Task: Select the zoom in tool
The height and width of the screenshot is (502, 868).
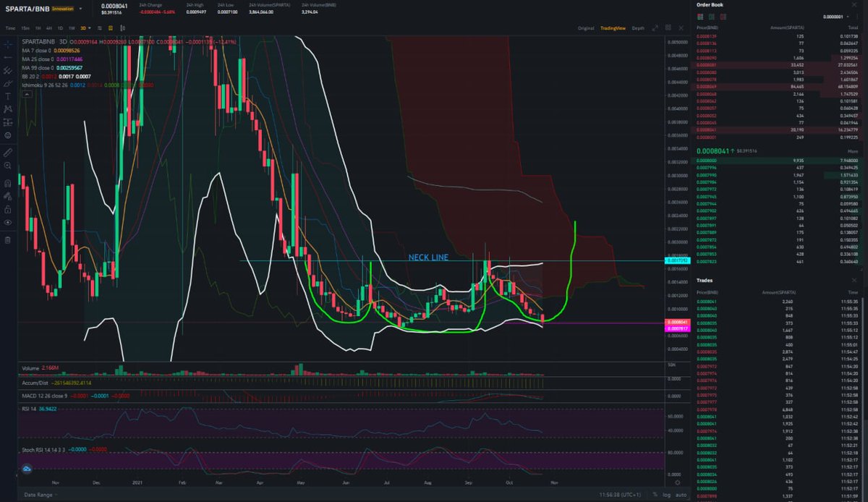Action: (8, 166)
